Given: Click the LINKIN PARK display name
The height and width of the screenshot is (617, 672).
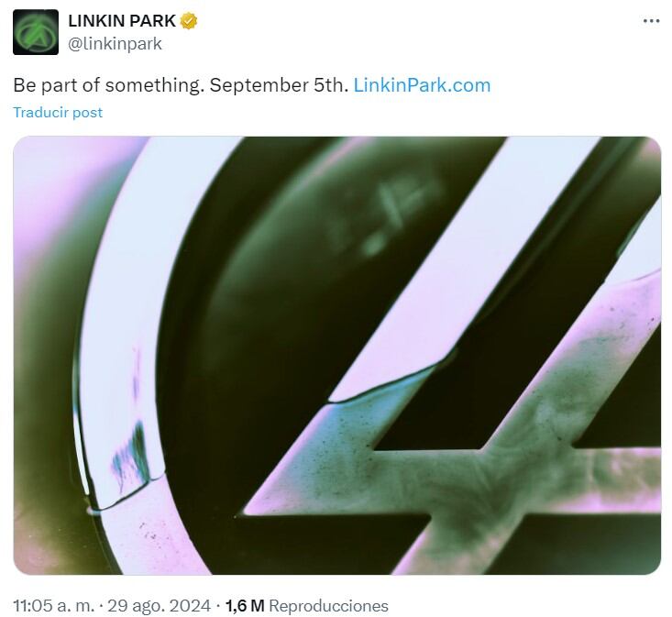Looking at the screenshot, I should (x=122, y=20).
